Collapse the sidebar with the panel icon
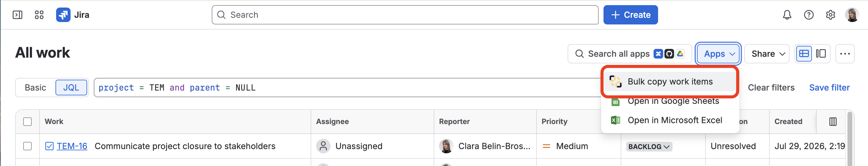Image resolution: width=868 pixels, height=166 pixels. (17, 15)
